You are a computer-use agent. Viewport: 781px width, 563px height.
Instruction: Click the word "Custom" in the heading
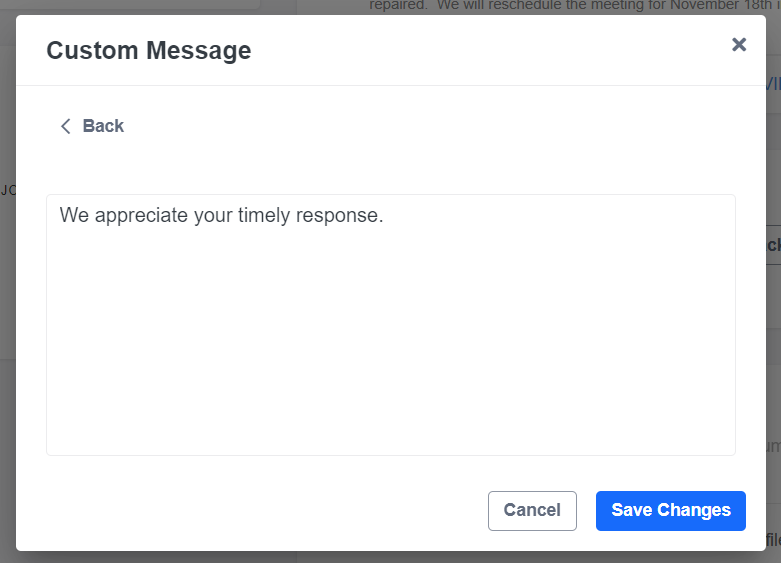[93, 50]
